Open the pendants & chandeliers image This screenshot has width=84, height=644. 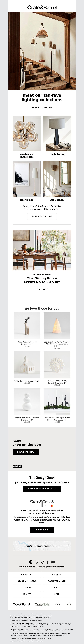click(x=27, y=133)
